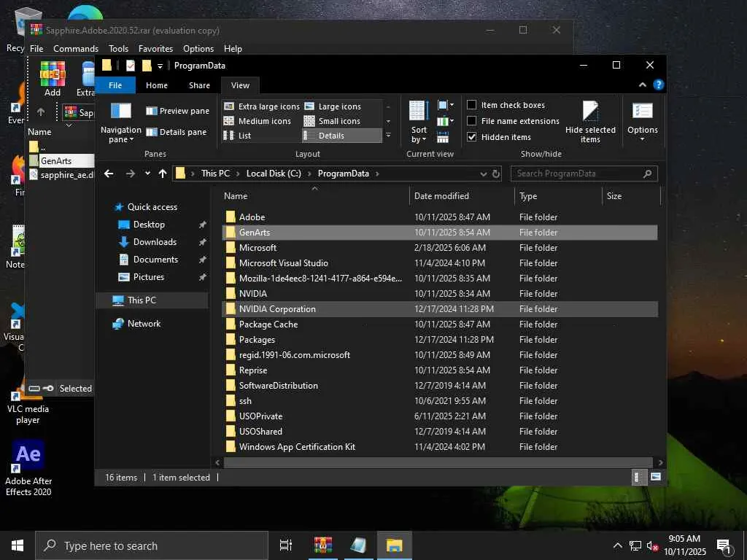Expand the layout gallery more arrow
747x560 pixels.
pos(388,136)
